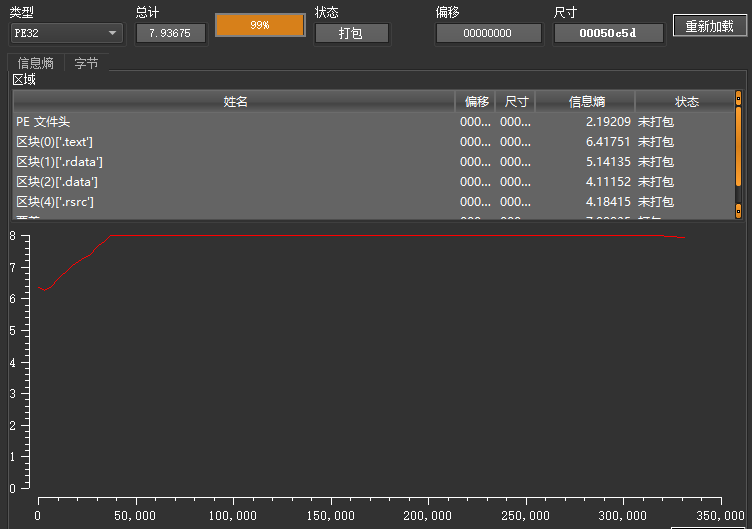Image resolution: width=752 pixels, height=529 pixels.
Task: Select the 区块(4)['.rsrc'] row
Action: pyautogui.click(x=374, y=202)
